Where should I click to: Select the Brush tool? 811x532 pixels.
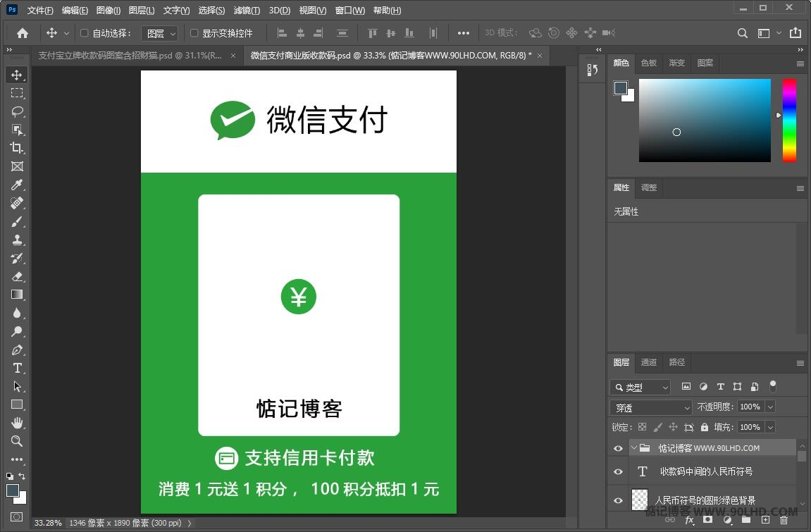[x=16, y=221]
